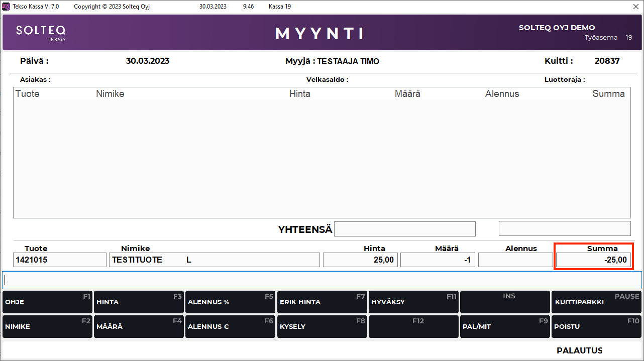This screenshot has height=361, width=644.
Task: Select the Nimike field with TESTITUOTE
Action: (x=214, y=260)
